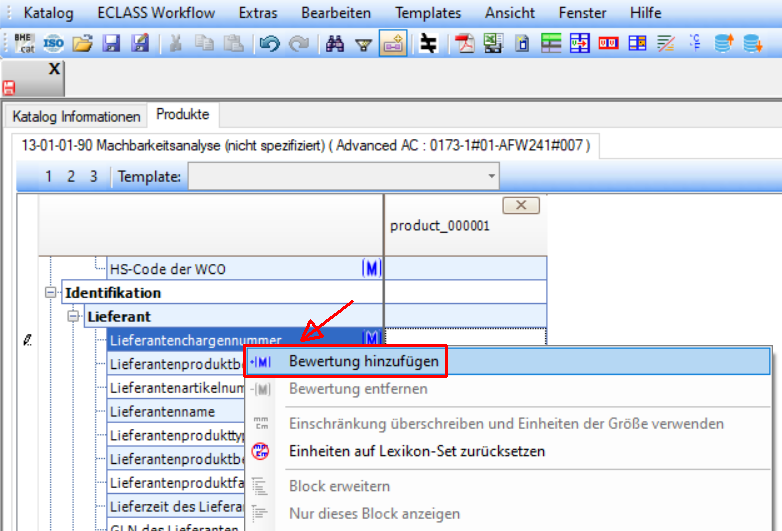
Task: Click level button 1
Action: (x=48, y=177)
